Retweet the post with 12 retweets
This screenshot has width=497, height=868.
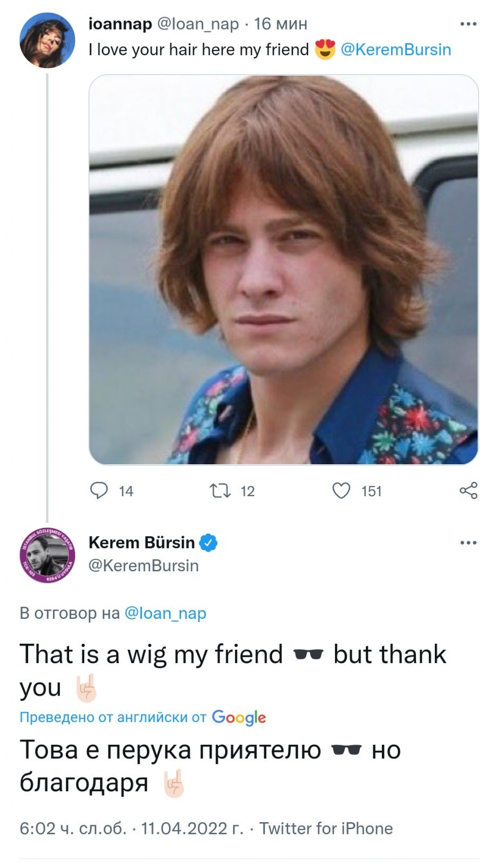[x=220, y=490]
